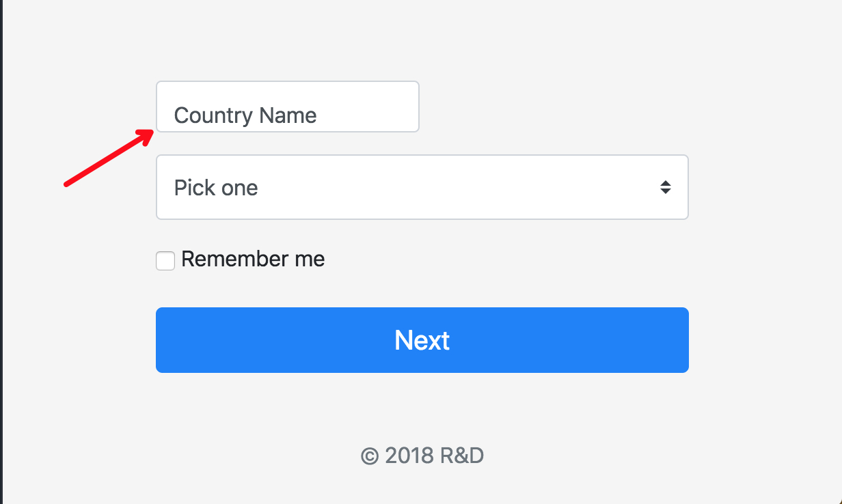Screen dimensions: 842x504
Task: Click the Country Name input field
Action: pos(287,107)
